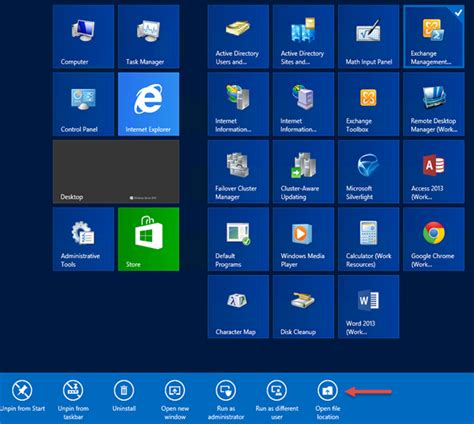This screenshot has width=474, height=424.
Task: Open the Desktop tile
Action: click(x=116, y=172)
